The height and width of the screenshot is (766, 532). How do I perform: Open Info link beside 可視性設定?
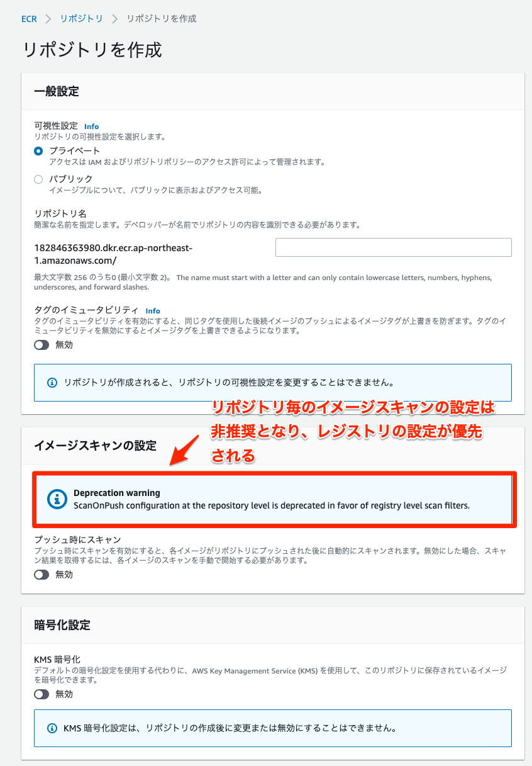tap(91, 127)
